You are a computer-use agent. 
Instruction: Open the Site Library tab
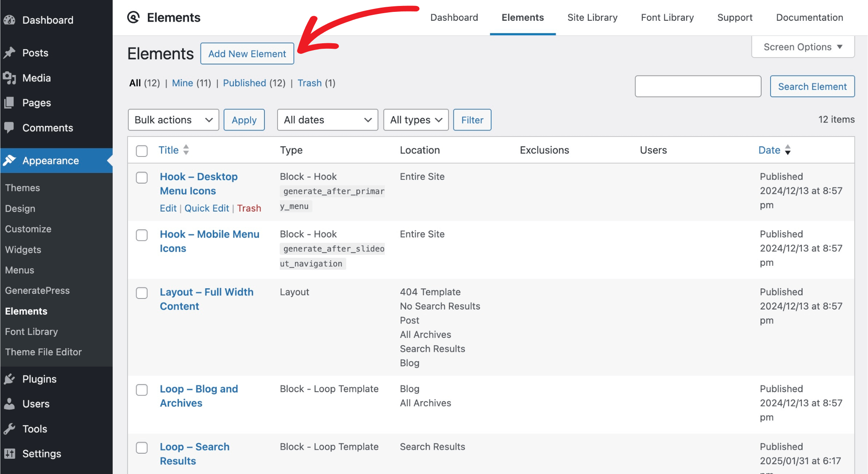[592, 17]
